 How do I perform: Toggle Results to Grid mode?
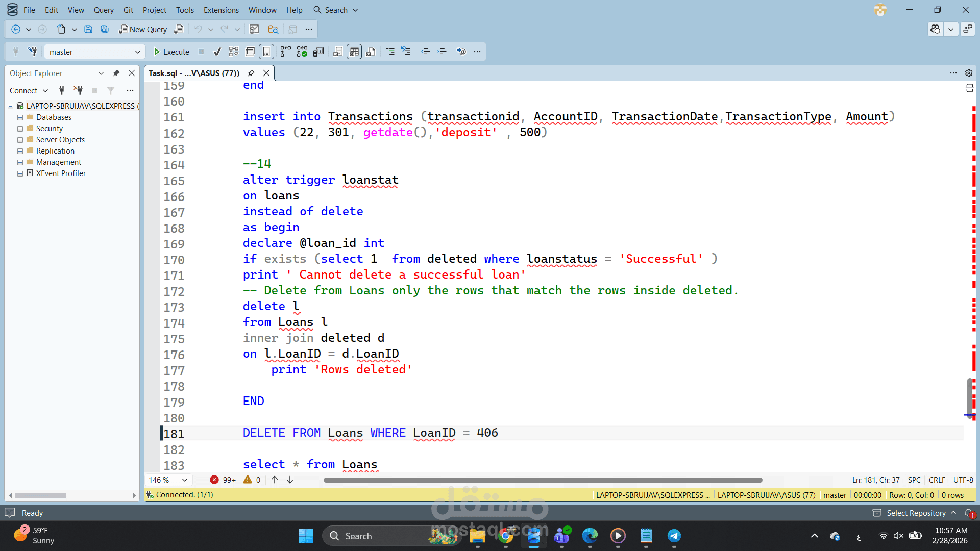[354, 51]
